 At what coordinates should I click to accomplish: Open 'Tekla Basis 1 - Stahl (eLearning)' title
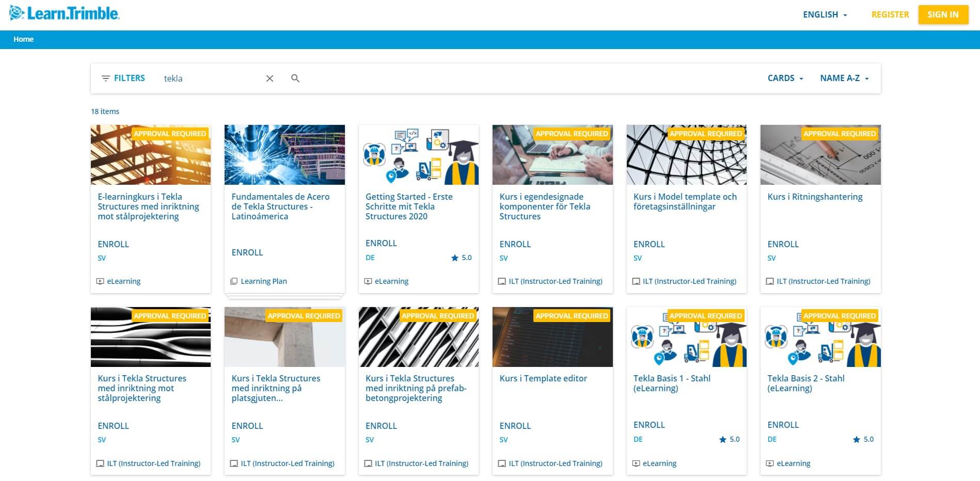click(x=672, y=383)
